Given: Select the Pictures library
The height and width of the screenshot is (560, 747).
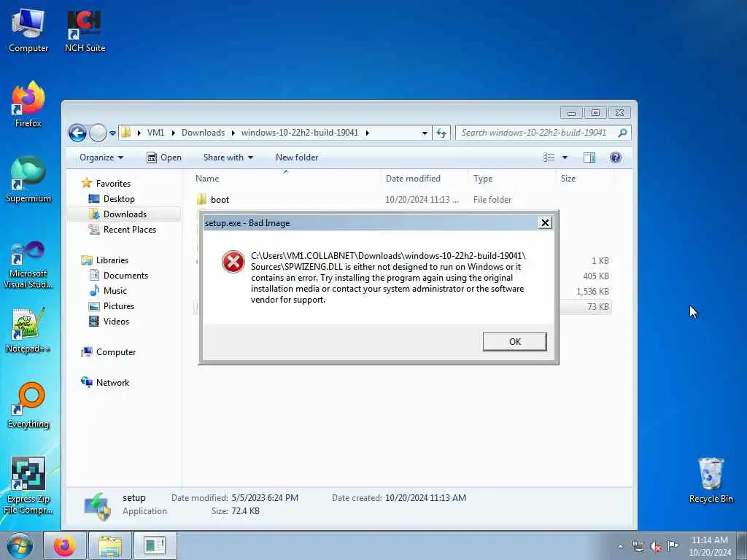Looking at the screenshot, I should click(x=119, y=306).
